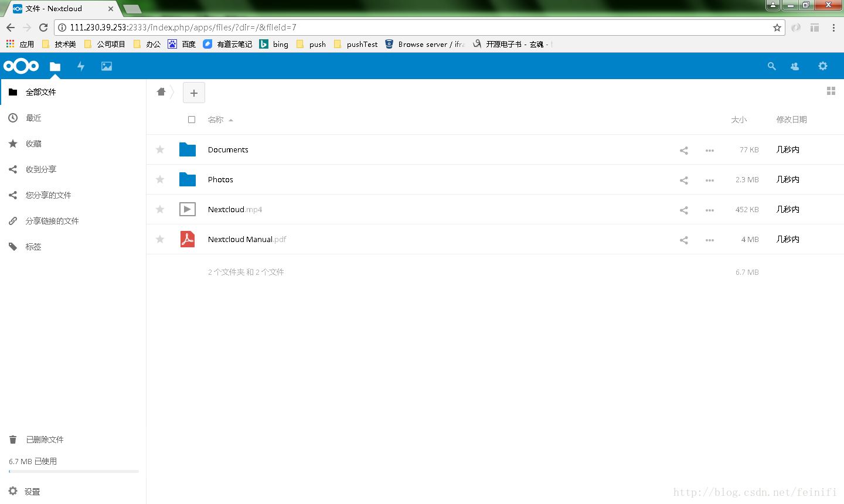Open the search magnifier icon
The height and width of the screenshot is (504, 844).
tap(771, 66)
